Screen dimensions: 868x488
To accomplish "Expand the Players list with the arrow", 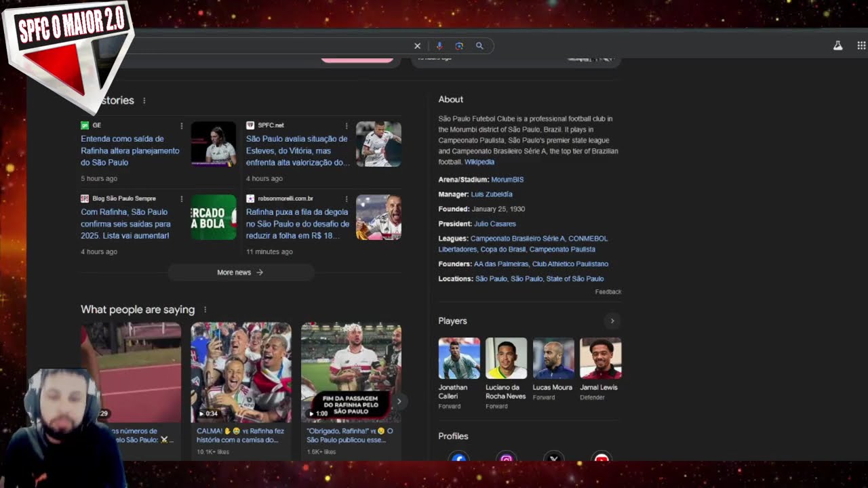I will (612, 321).
